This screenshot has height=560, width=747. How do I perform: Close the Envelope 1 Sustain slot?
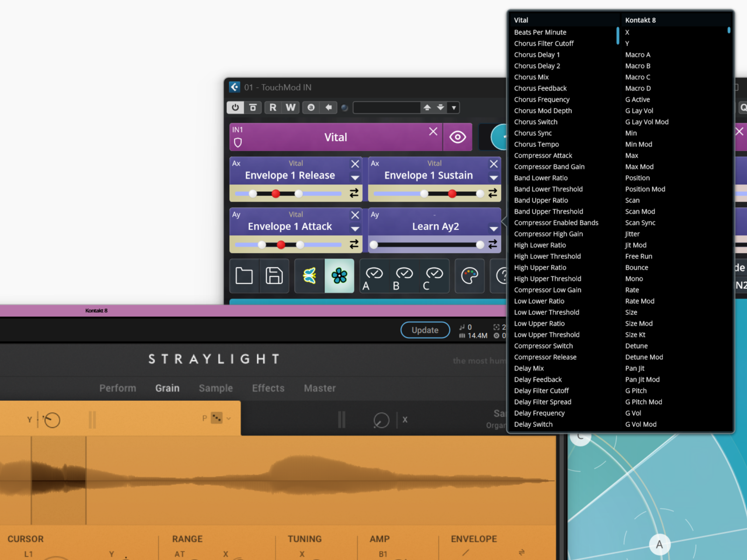click(x=493, y=164)
